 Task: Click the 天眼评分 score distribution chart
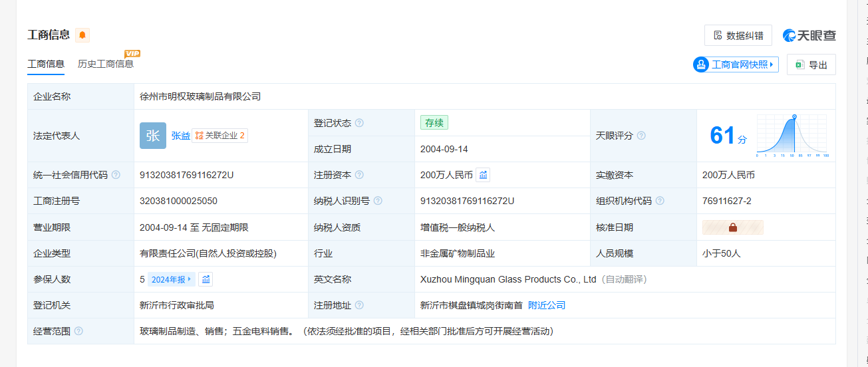(792, 136)
